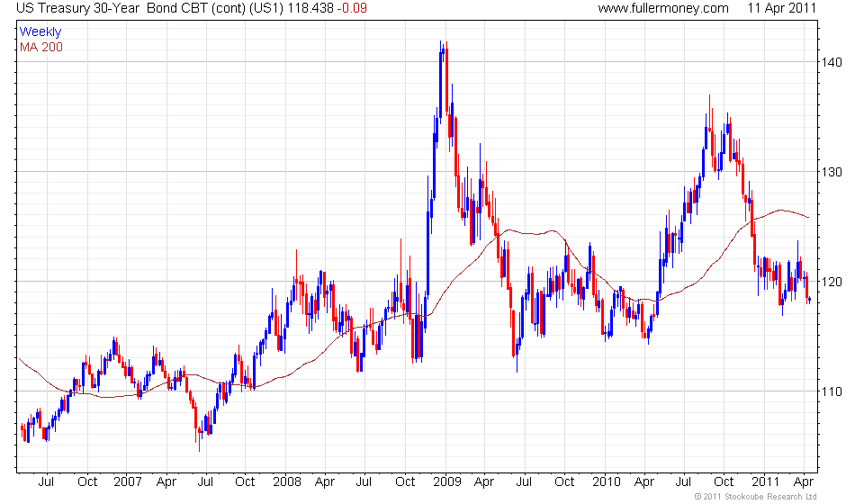Click the 'Oct' label just before 2009
Screen dimensions: 864x504
coord(405,482)
